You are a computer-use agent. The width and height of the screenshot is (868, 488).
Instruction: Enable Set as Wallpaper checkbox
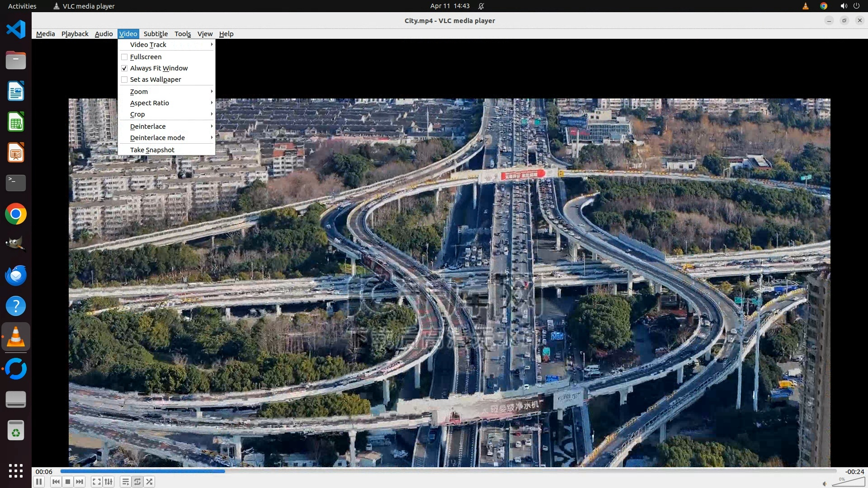click(124, 80)
